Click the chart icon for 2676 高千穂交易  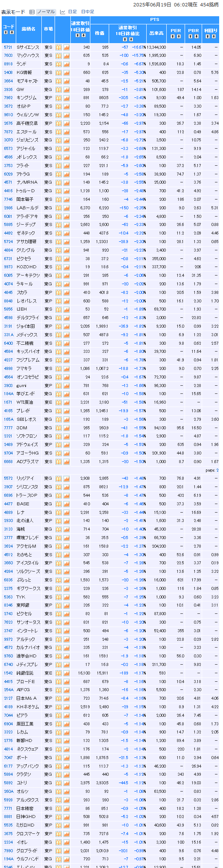[67, 123]
